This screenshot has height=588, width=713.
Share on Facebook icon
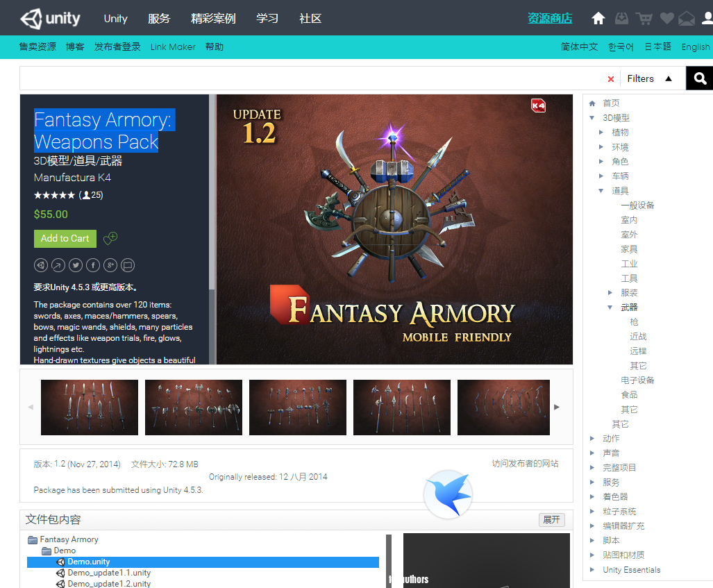93,265
